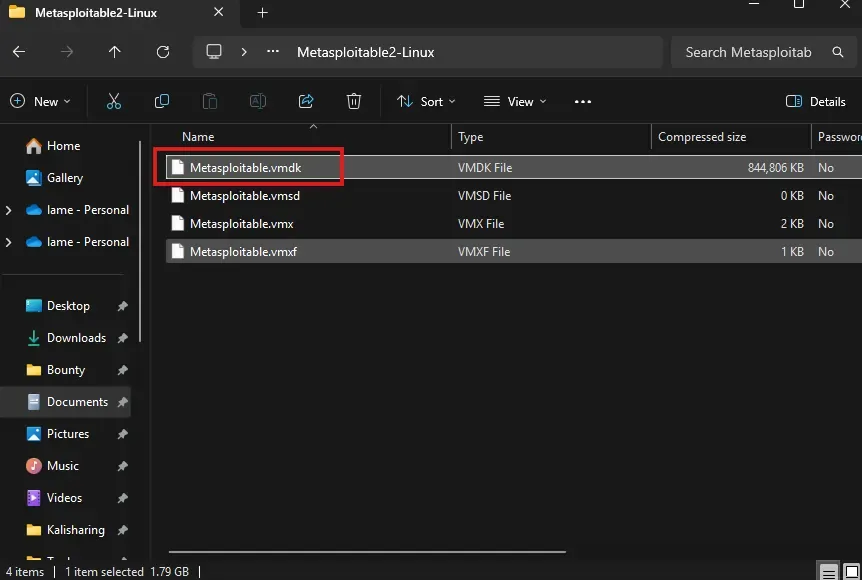Switch to details list view icon
This screenshot has height=580, width=862.
tap(829, 572)
